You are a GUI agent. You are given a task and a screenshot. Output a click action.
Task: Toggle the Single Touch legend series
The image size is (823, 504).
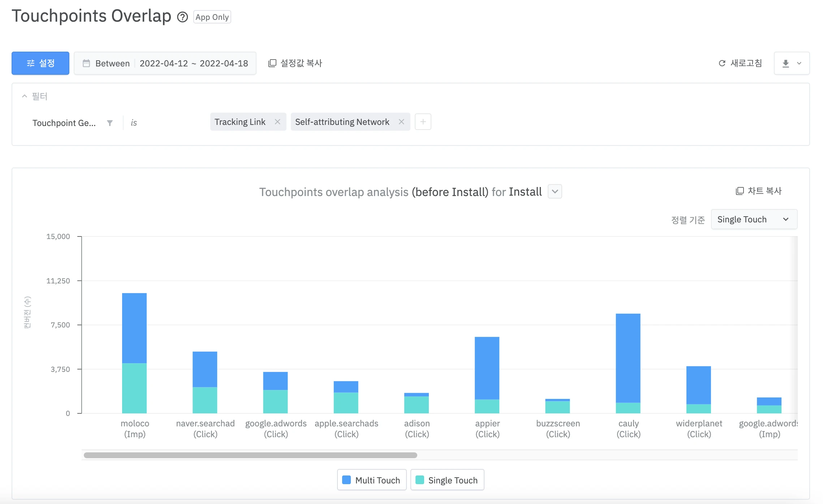(x=447, y=480)
